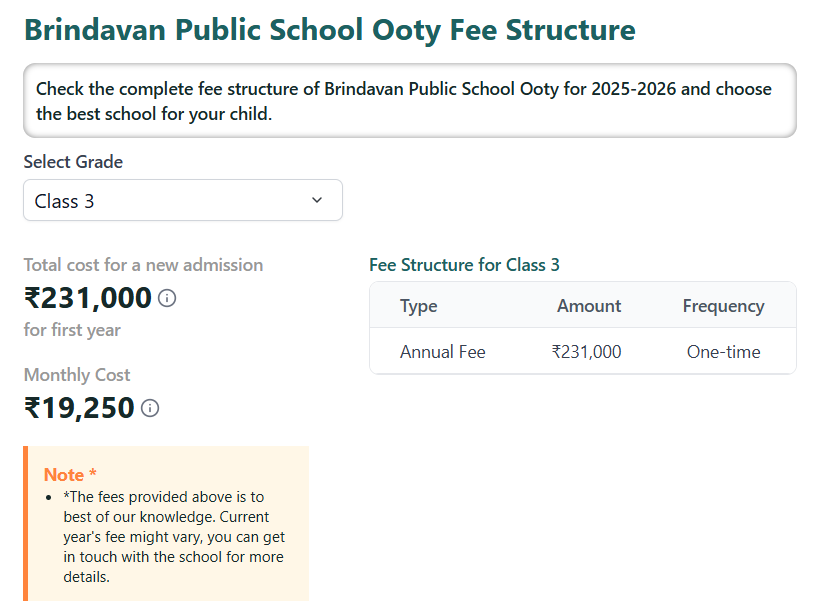Open the Select Grade dropdown
This screenshot has width=823, height=609.
tap(182, 200)
